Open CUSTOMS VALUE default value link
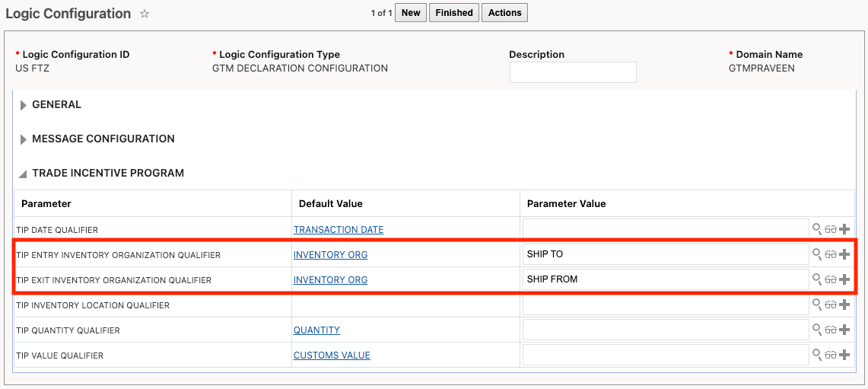868x389 pixels. (x=332, y=356)
